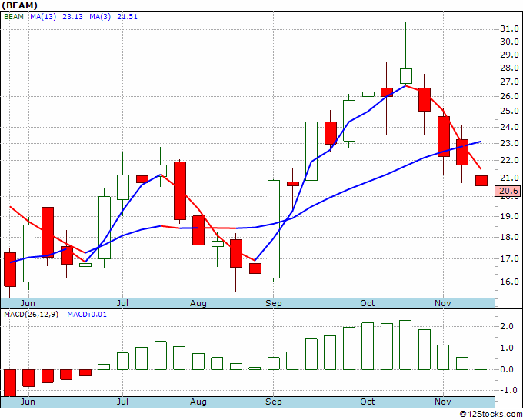Click the 0.0 MACD axis label
Viewport: 523px width, 420px height.
coord(507,369)
